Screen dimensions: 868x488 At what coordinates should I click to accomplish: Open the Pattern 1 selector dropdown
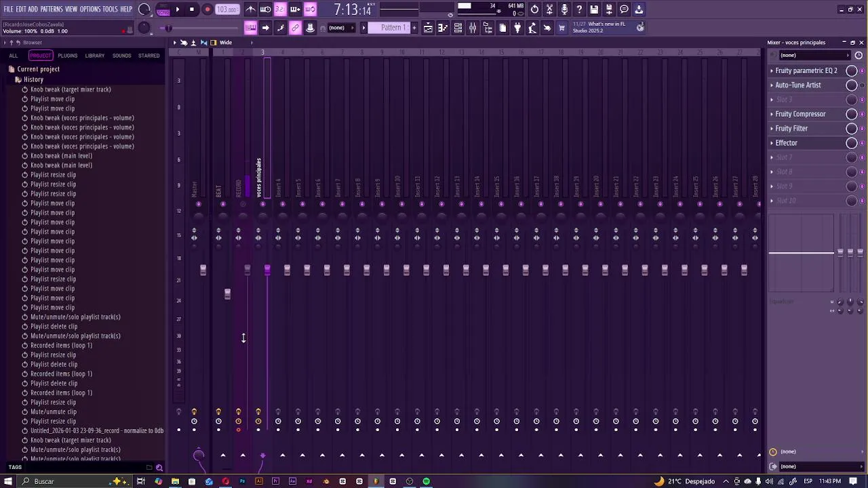(393, 28)
